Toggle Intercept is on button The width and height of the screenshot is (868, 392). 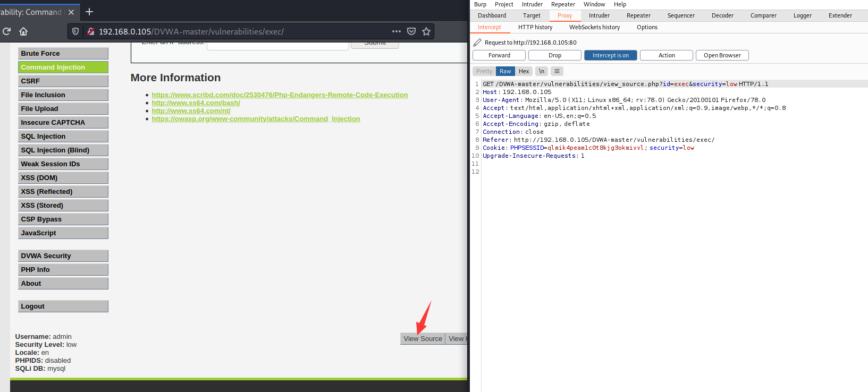point(611,55)
